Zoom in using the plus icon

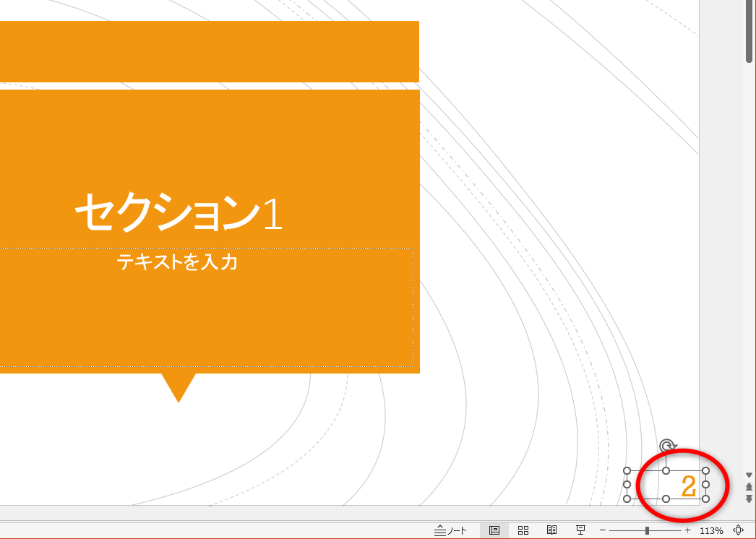pos(689,528)
